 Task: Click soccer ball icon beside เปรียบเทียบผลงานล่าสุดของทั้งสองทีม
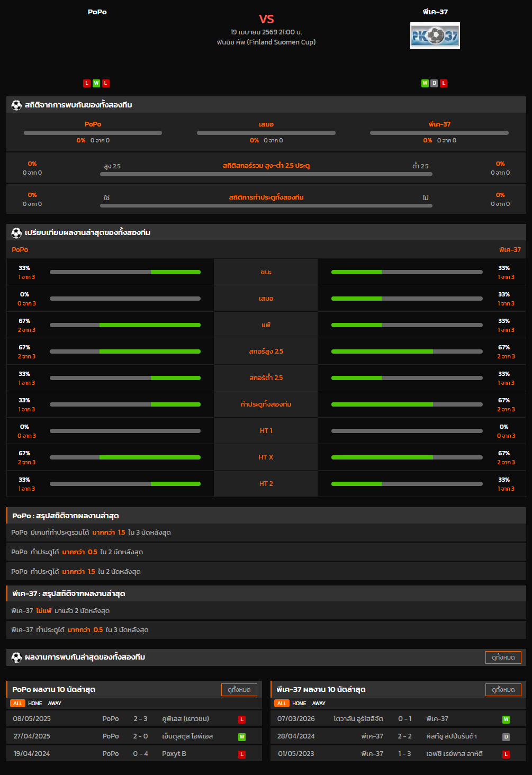pyautogui.click(x=16, y=233)
